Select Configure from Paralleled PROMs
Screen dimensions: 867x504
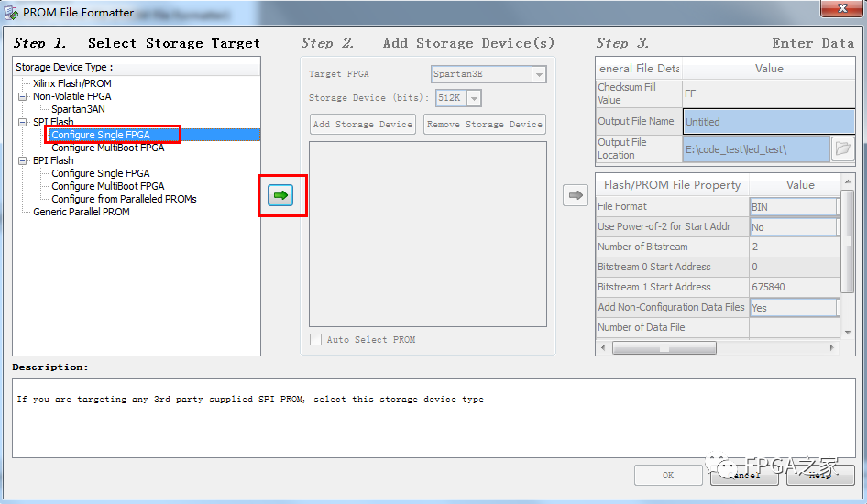tap(124, 199)
